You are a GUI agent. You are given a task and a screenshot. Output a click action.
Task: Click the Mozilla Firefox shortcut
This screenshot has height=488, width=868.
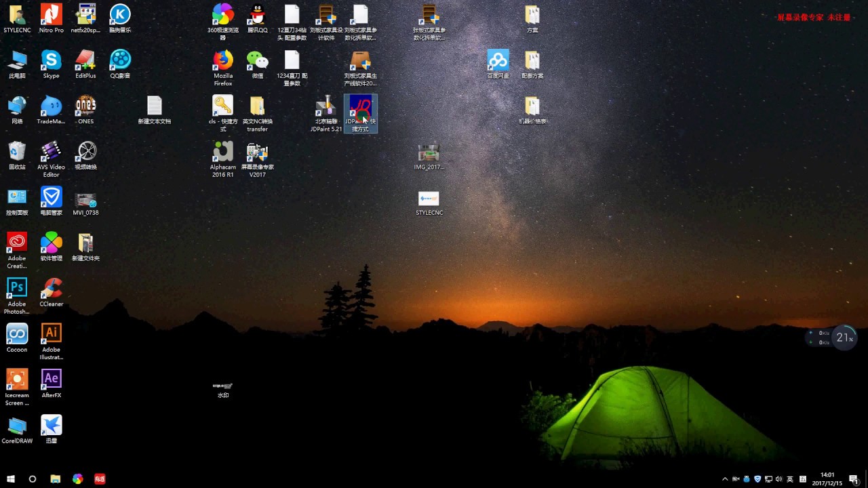[x=223, y=60]
